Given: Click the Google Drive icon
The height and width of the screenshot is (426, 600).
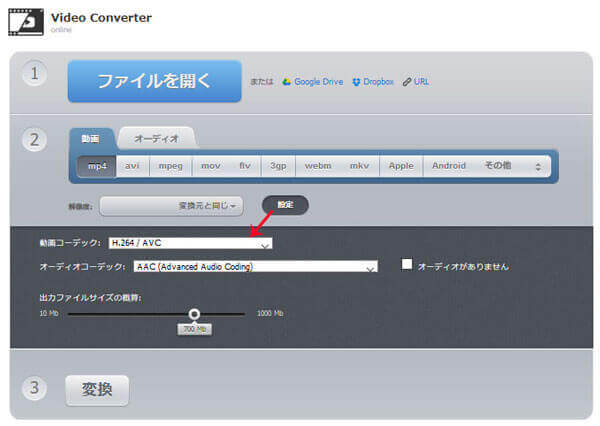Looking at the screenshot, I should pos(287,82).
